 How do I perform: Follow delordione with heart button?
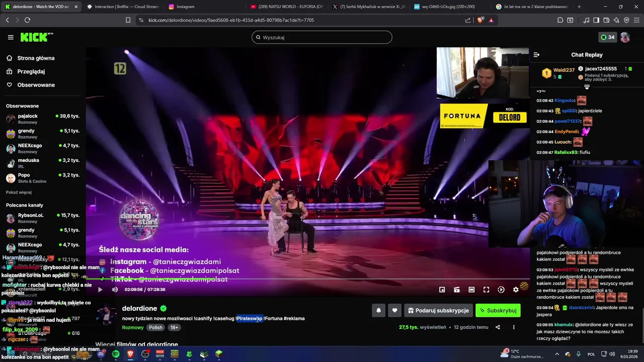394,311
